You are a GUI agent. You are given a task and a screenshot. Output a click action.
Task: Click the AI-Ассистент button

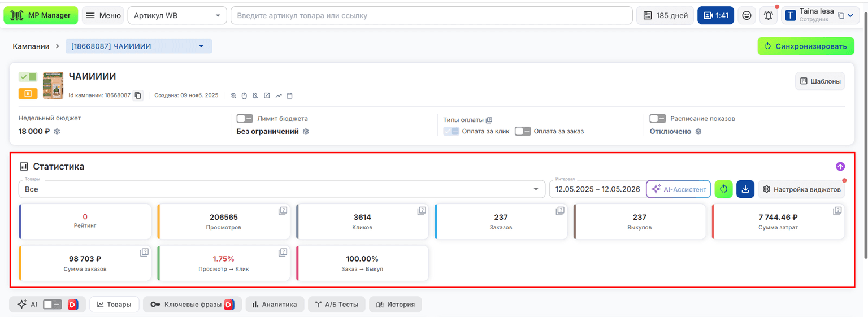pos(678,189)
